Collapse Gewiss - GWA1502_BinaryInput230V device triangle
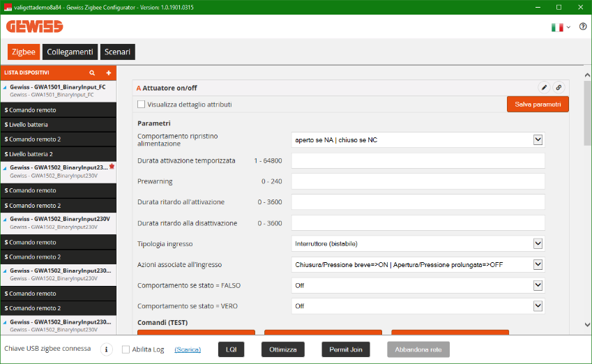 (x=5, y=219)
